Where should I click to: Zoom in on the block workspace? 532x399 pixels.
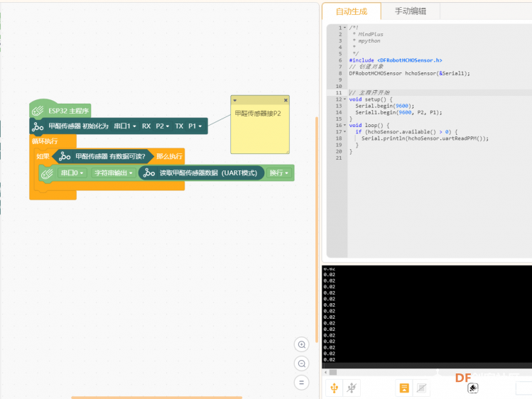301,345
